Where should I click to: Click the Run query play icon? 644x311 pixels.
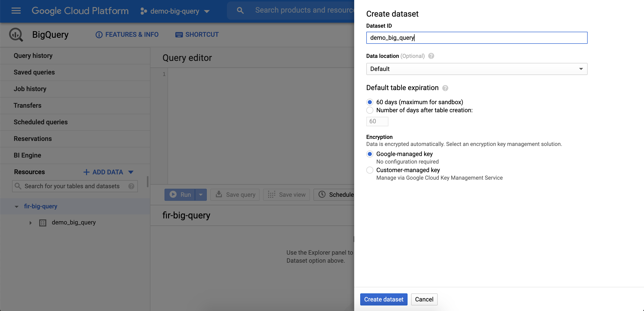click(x=173, y=195)
